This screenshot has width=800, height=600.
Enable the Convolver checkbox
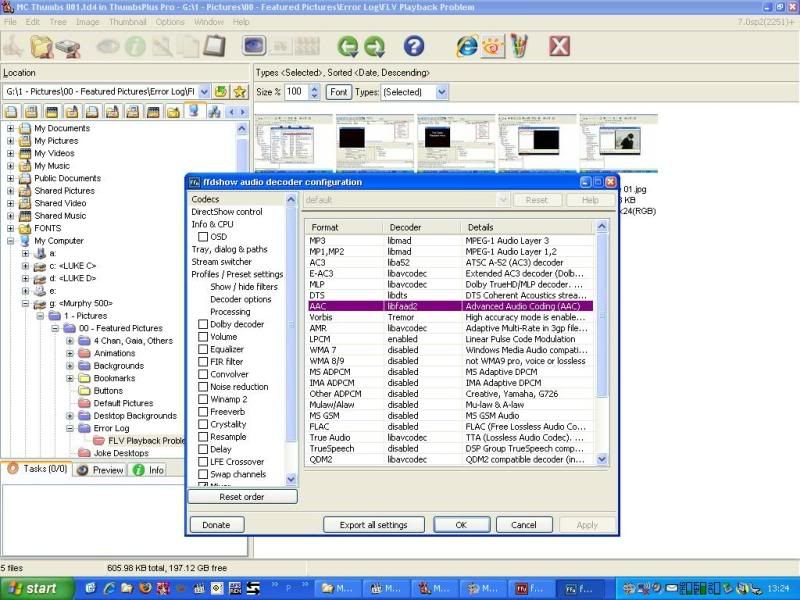point(203,374)
